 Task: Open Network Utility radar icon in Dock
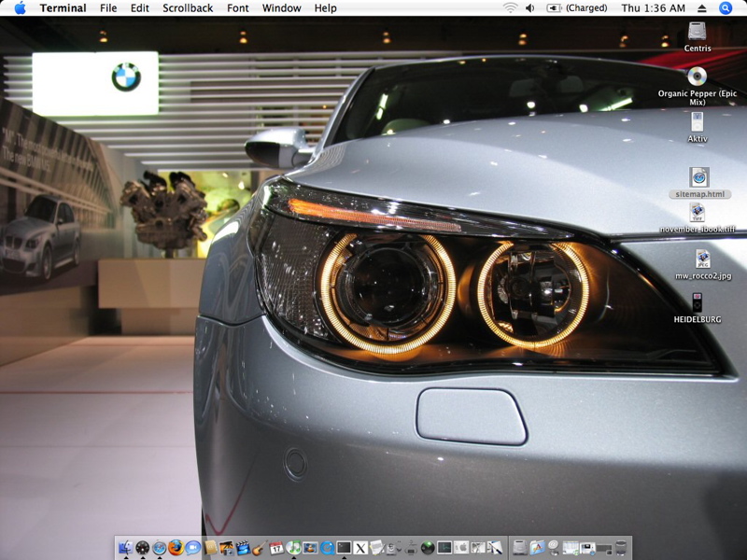(428, 548)
